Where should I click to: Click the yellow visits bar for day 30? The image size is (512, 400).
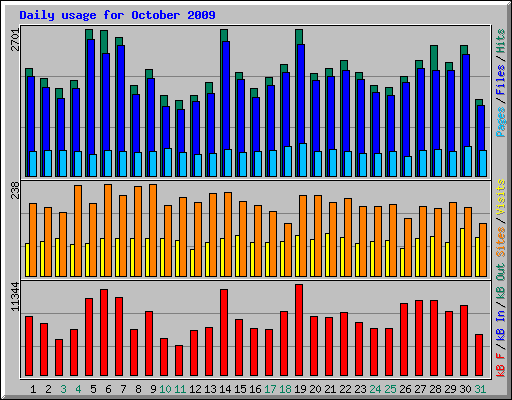tap(462, 252)
